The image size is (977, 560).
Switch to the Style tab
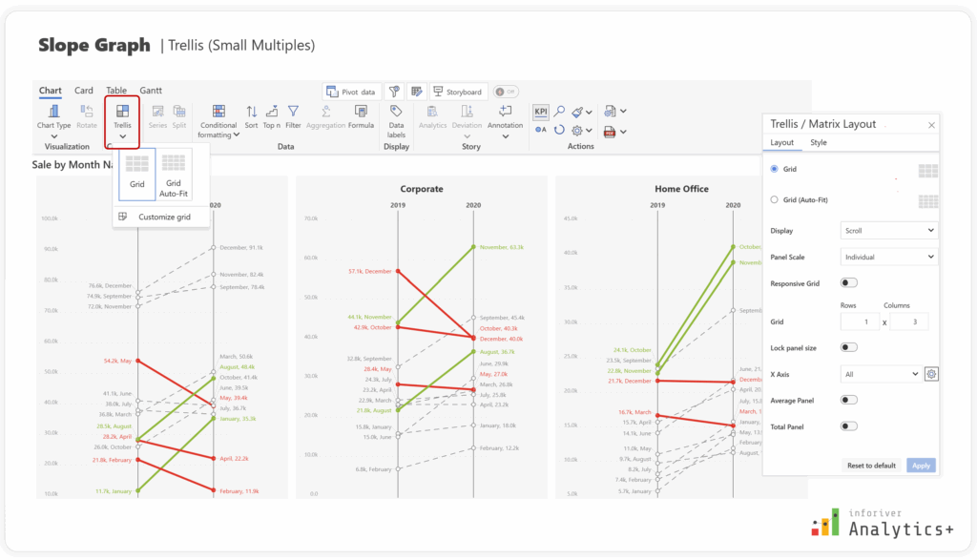click(x=818, y=143)
